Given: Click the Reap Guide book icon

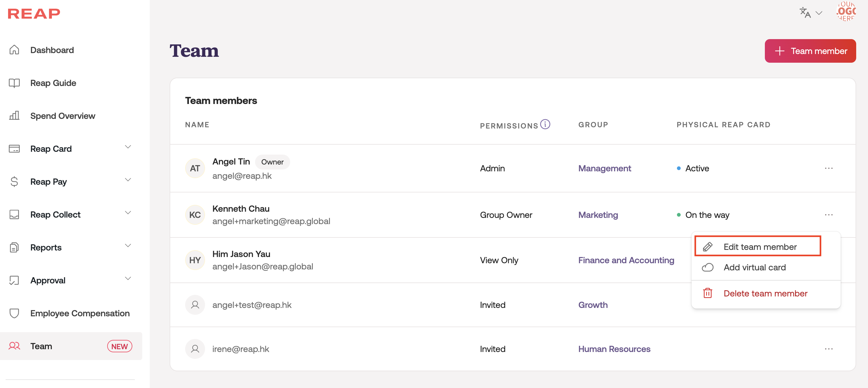Looking at the screenshot, I should point(14,83).
